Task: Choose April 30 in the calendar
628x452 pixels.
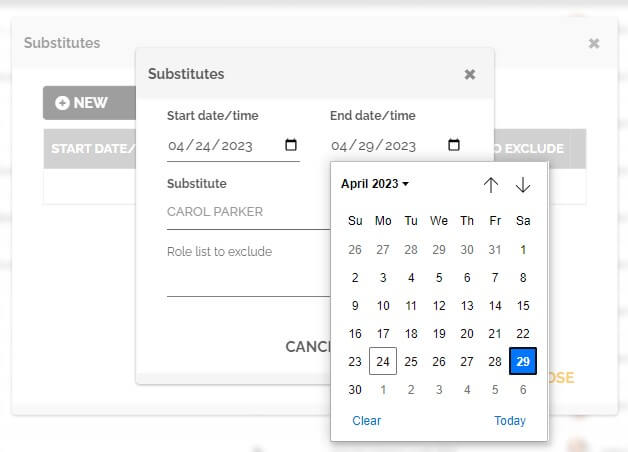Action: 355,390
